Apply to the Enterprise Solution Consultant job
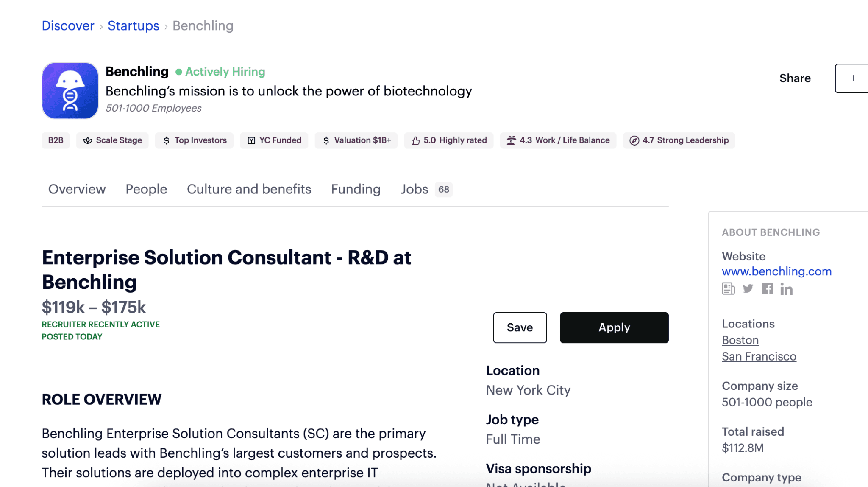Viewport: 868px width, 487px height. [x=614, y=328]
